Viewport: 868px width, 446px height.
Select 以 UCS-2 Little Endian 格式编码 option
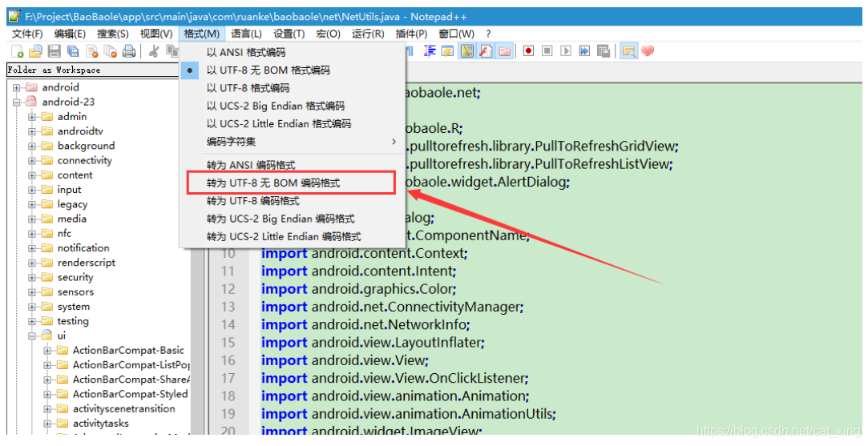(293, 123)
